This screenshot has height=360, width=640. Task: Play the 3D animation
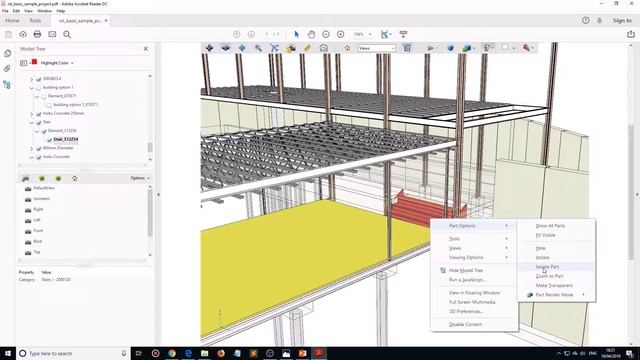[x=430, y=48]
